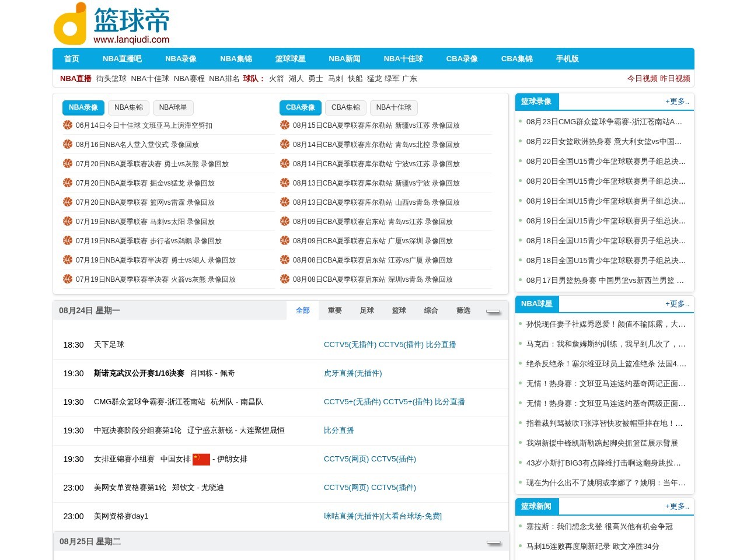Image resolution: width=747 pixels, height=560 pixels.
Task: Click basketball icon beside 深圳vs青岛 录像回放
Action: coord(285,279)
